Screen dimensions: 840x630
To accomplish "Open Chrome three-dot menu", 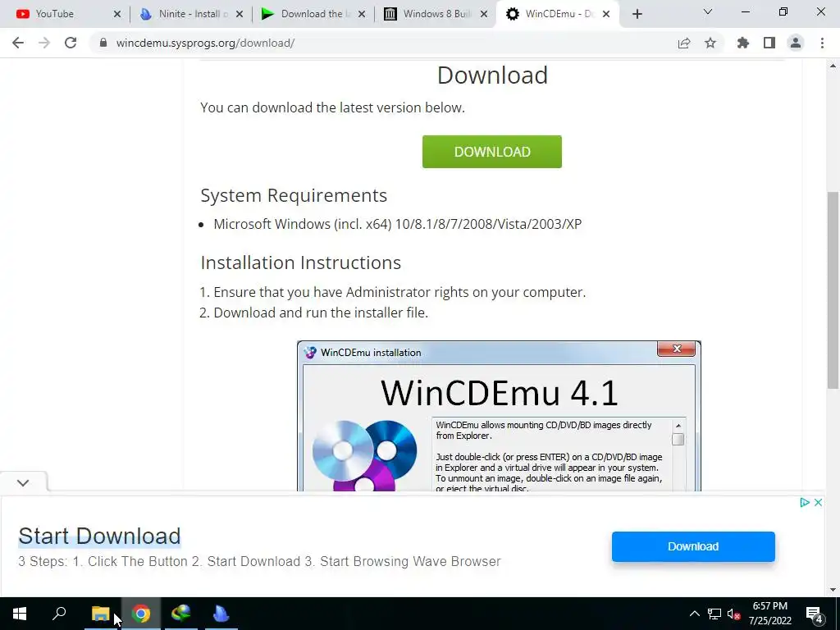I will coord(822,43).
